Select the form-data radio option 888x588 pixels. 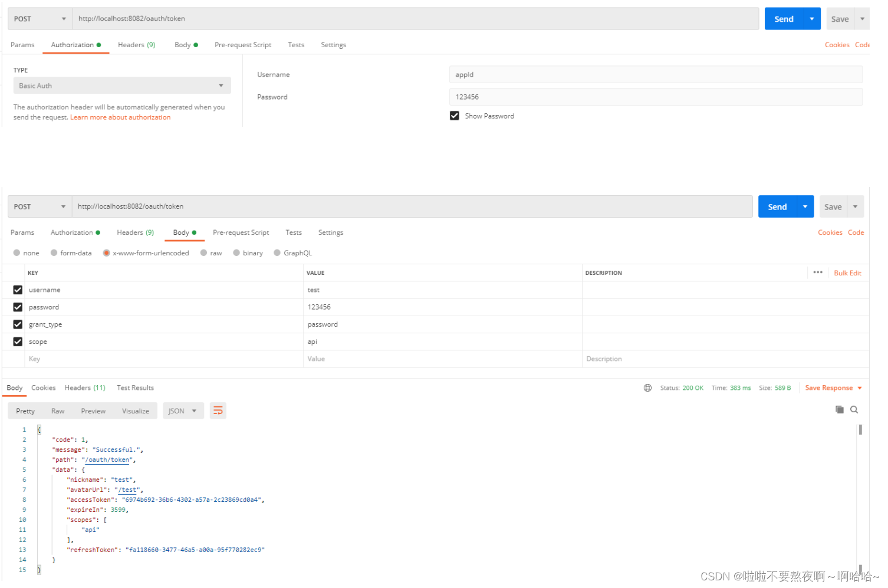(54, 253)
